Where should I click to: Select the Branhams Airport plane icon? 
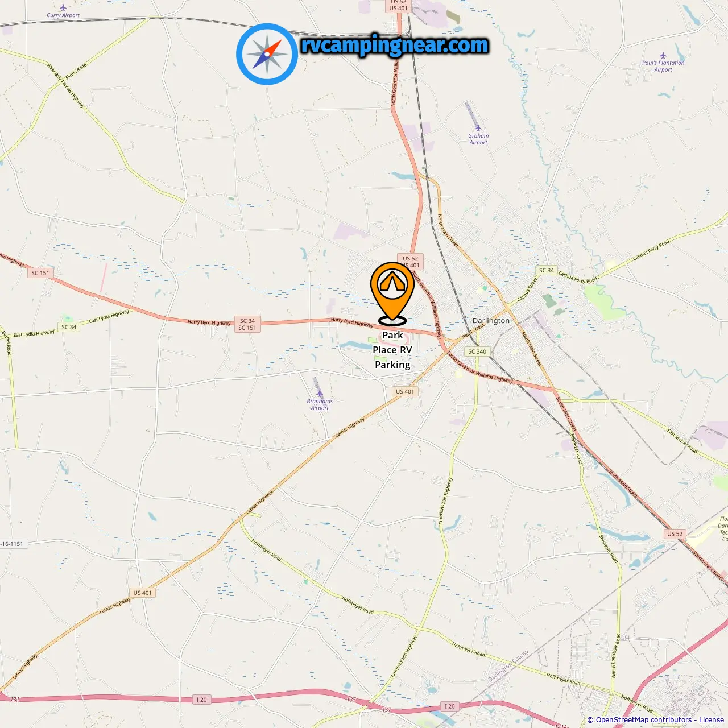tap(320, 394)
